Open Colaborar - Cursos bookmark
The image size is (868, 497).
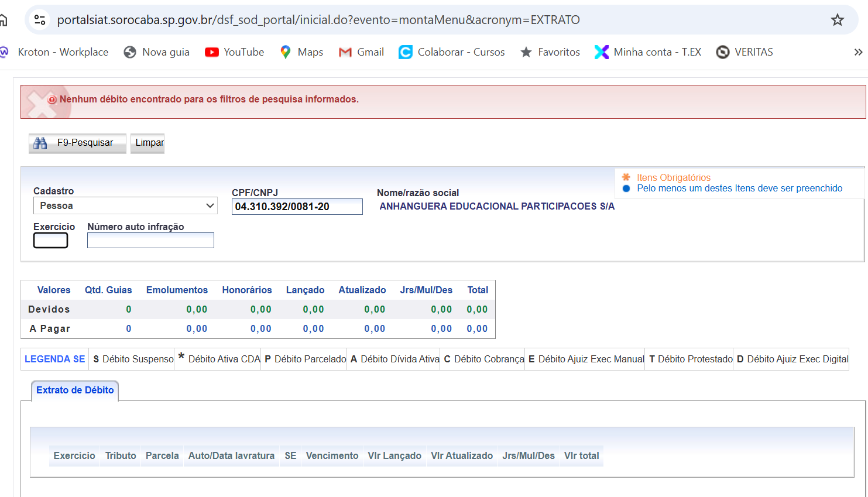click(x=452, y=52)
